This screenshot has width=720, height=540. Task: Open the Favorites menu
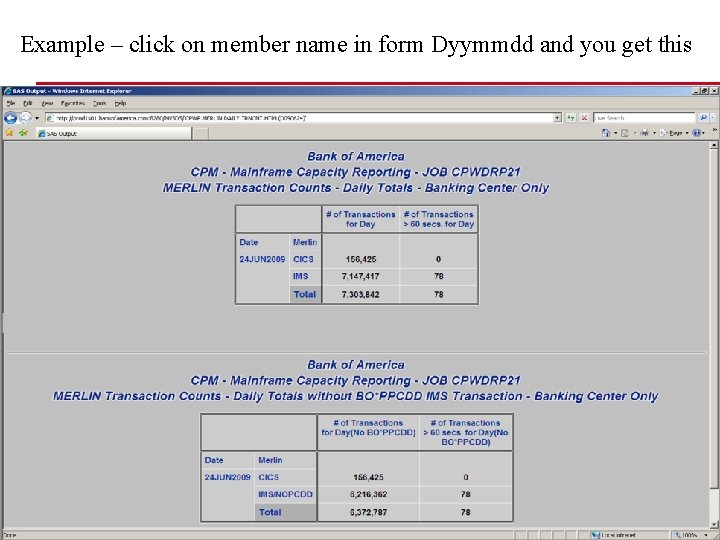(x=73, y=103)
